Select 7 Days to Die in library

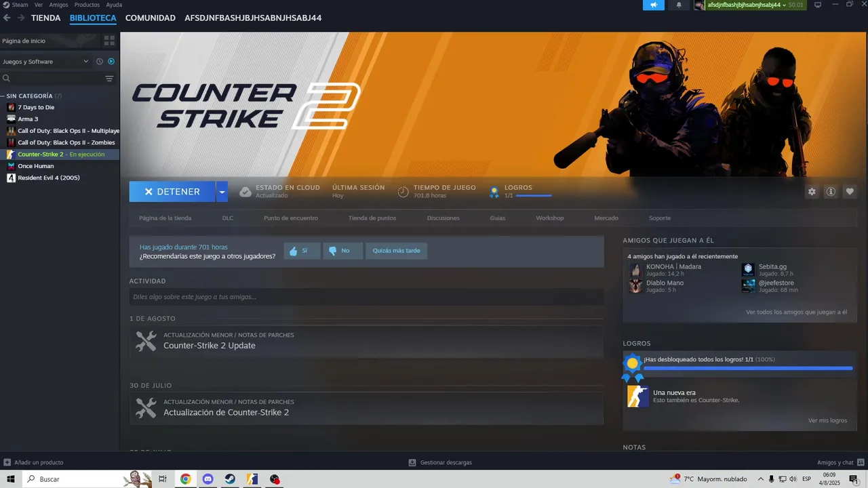60,107
